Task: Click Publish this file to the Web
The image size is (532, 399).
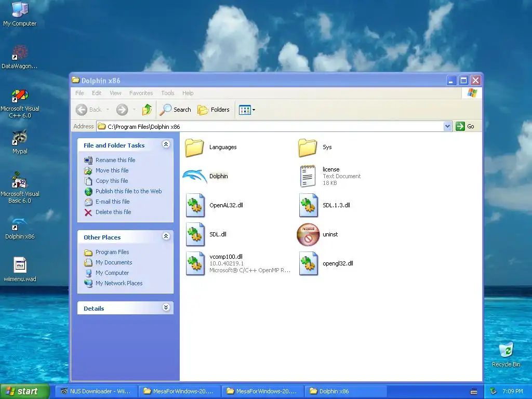Action: (129, 191)
